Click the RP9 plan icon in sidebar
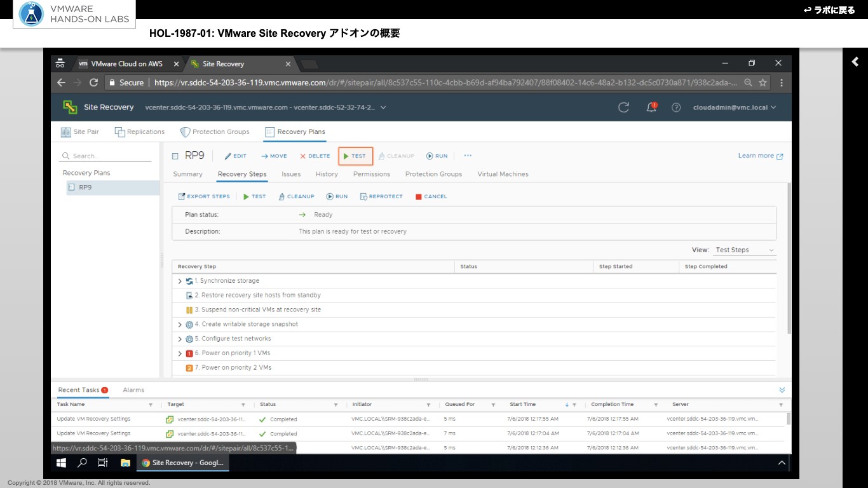Screen dimensions: 868x488 click(x=72, y=187)
